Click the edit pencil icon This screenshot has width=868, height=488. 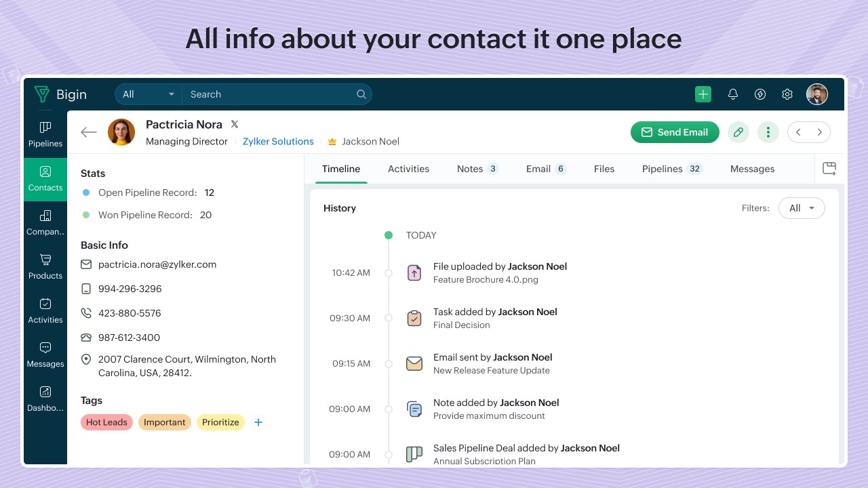[x=738, y=132]
